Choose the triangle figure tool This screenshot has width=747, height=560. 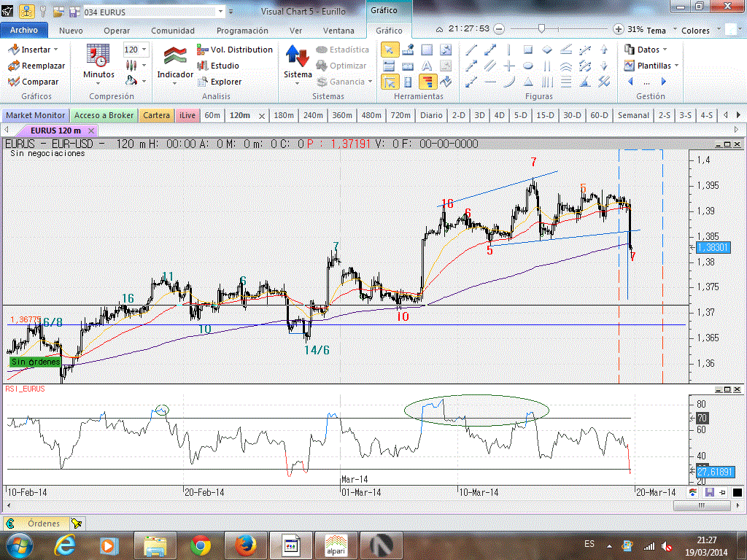tap(528, 82)
